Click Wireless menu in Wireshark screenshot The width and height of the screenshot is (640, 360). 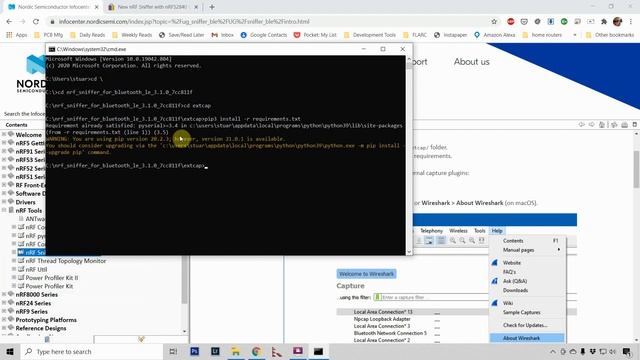point(458,231)
